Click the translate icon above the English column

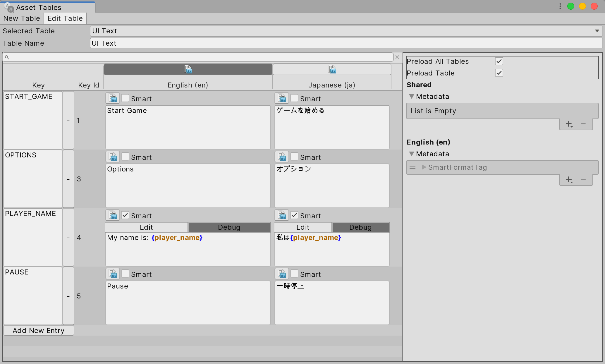tap(188, 69)
